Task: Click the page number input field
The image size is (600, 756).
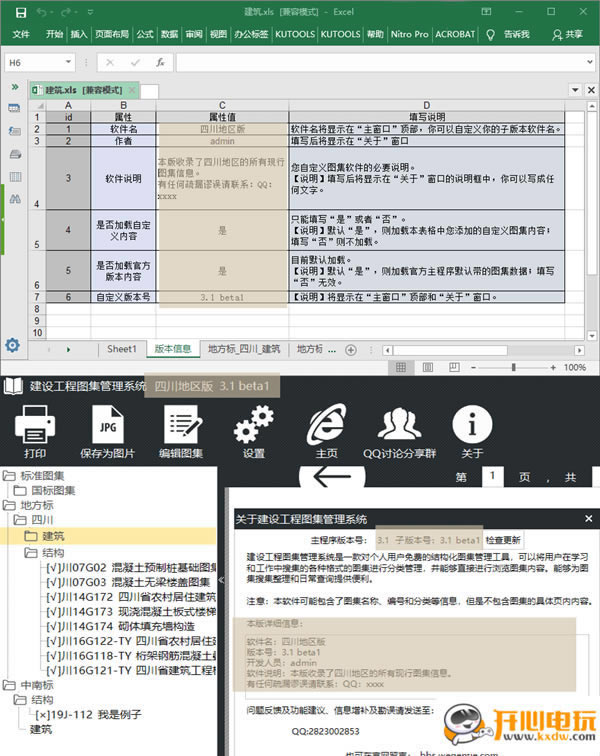Action: [492, 476]
